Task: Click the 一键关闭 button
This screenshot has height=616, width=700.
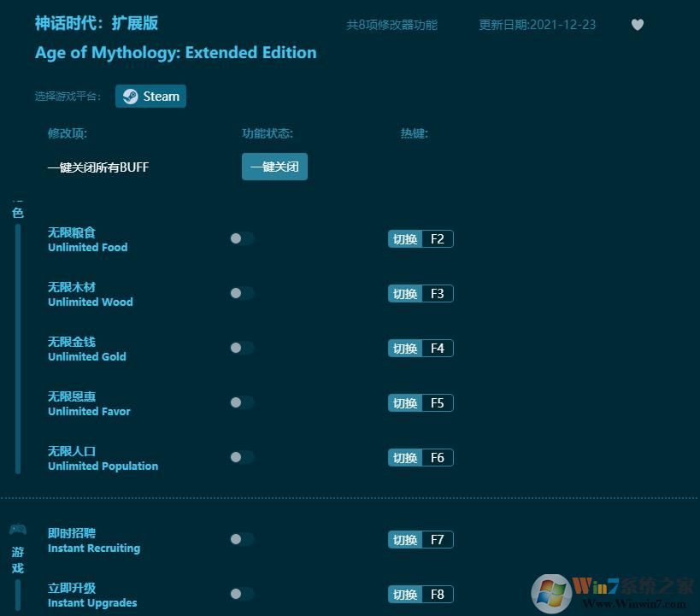Action: coord(274,167)
